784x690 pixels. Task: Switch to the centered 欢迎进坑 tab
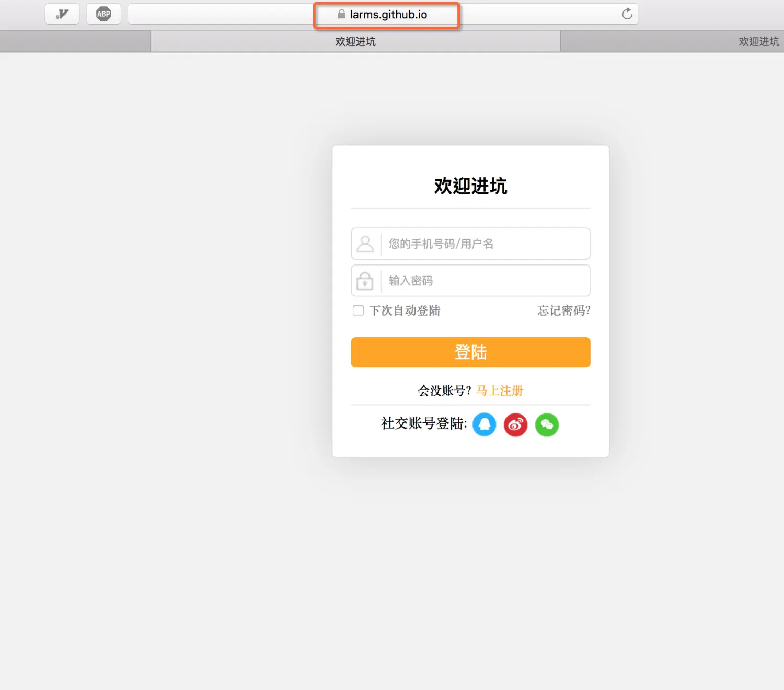(x=355, y=41)
